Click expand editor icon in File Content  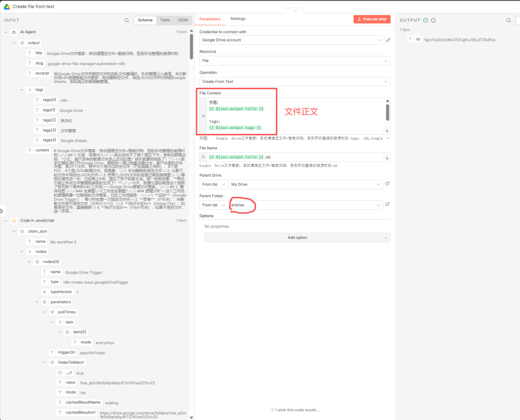click(387, 131)
